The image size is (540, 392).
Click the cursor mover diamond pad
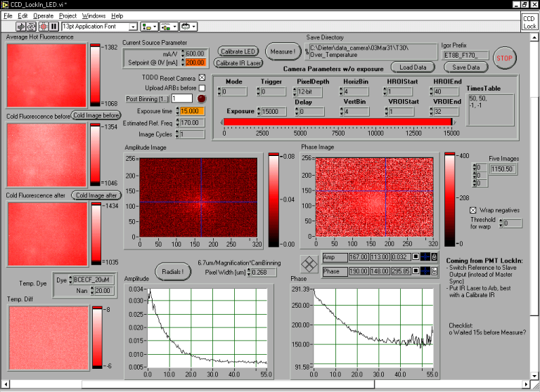(308, 264)
